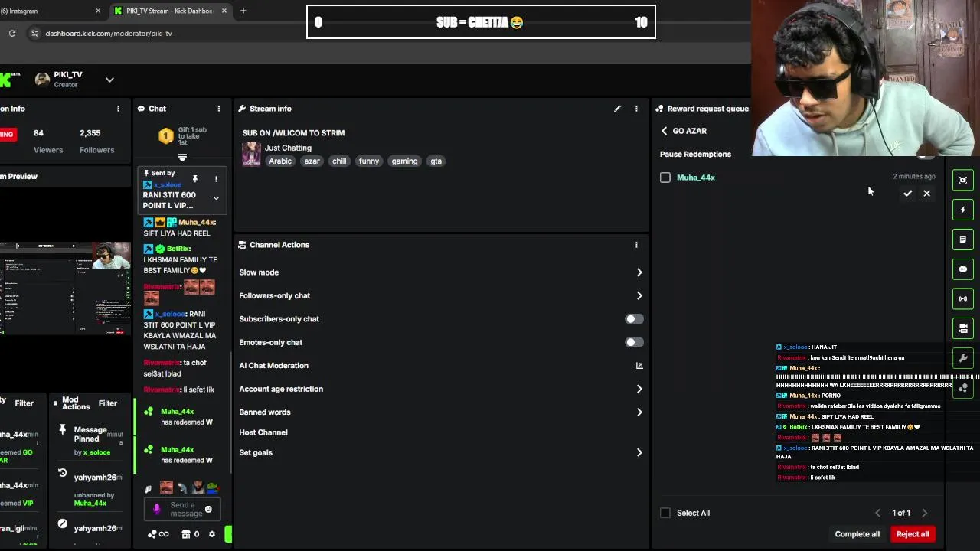Click the lightning bolt sidebar icon

(x=963, y=210)
